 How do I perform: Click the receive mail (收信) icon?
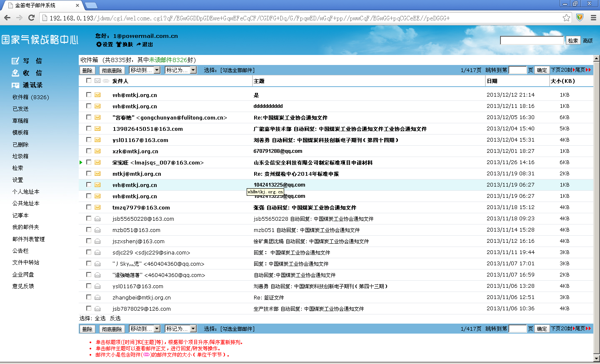15,73
